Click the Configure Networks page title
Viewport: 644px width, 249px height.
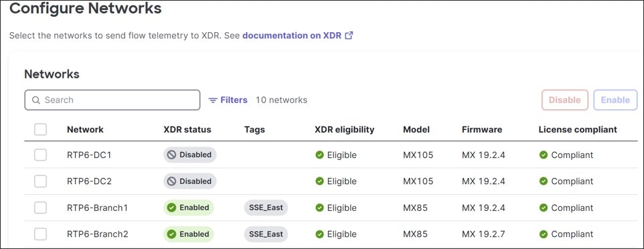coord(86,8)
